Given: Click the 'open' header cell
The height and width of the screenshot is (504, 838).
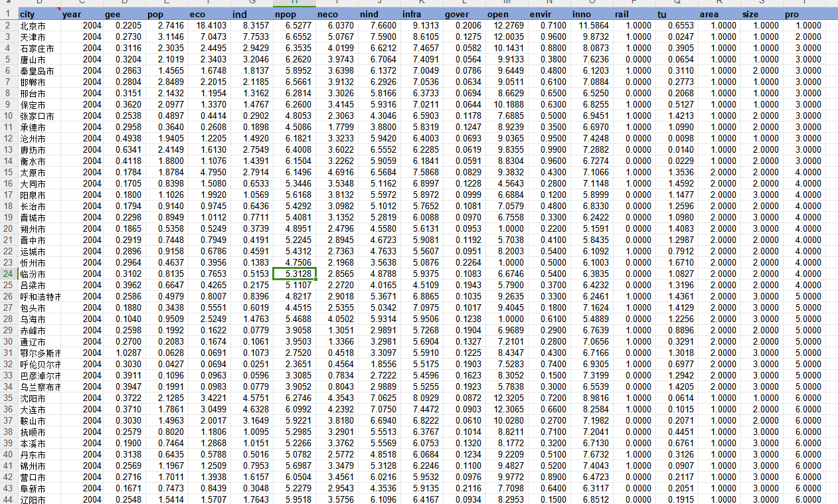Looking at the screenshot, I should pos(507,15).
